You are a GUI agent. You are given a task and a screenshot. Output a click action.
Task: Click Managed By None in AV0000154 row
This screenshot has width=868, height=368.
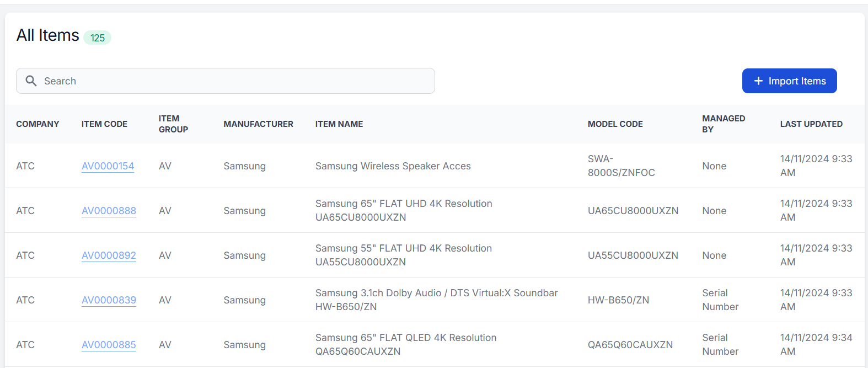tap(714, 166)
